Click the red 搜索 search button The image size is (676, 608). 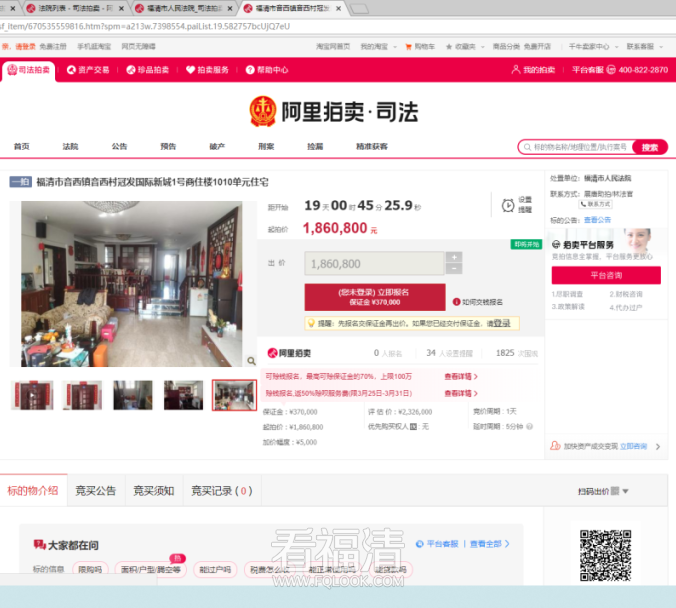(x=650, y=147)
